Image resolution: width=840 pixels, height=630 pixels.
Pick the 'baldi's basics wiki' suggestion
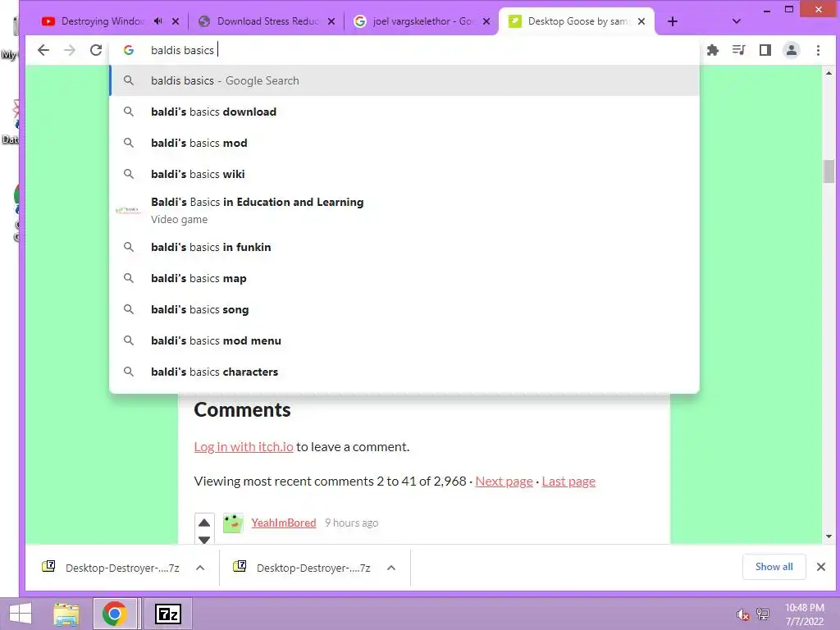pyautogui.click(x=404, y=174)
